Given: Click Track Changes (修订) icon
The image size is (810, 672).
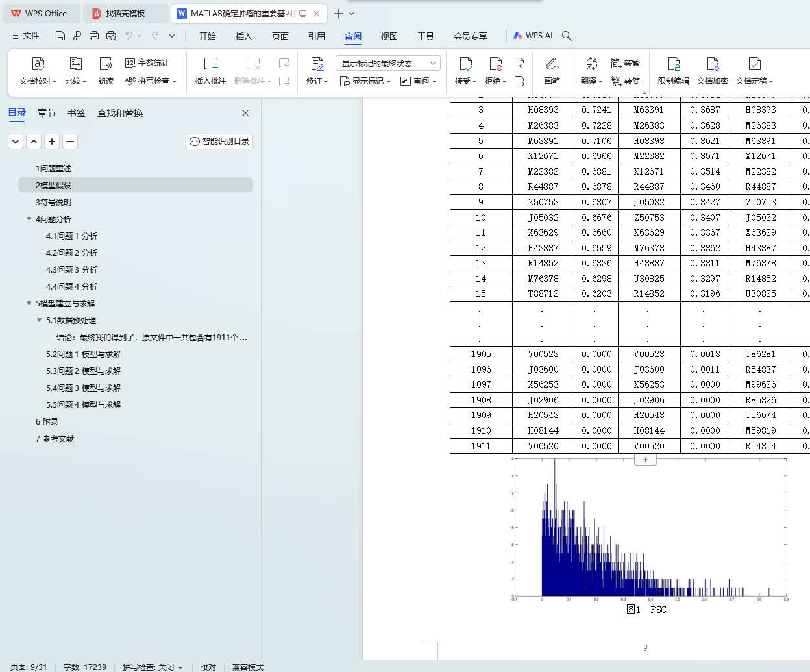Looking at the screenshot, I should tap(317, 64).
